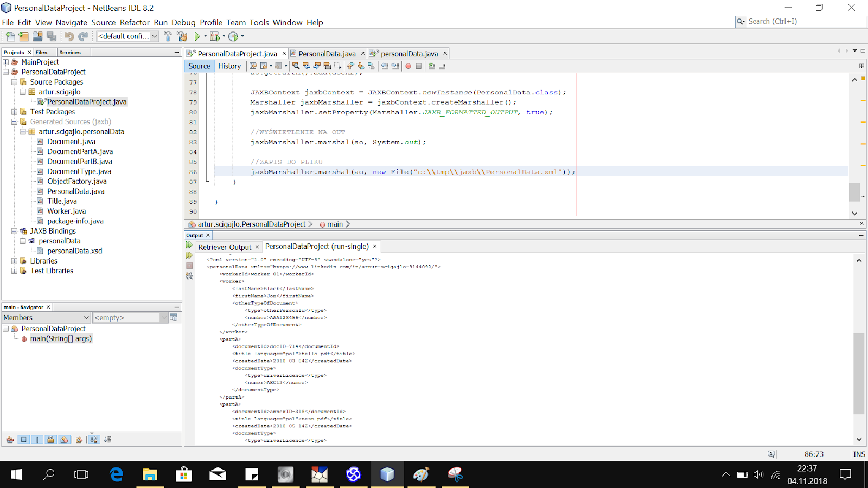Toggle a bookmark on the current line
The width and height of the screenshot is (868, 488).
point(371,66)
